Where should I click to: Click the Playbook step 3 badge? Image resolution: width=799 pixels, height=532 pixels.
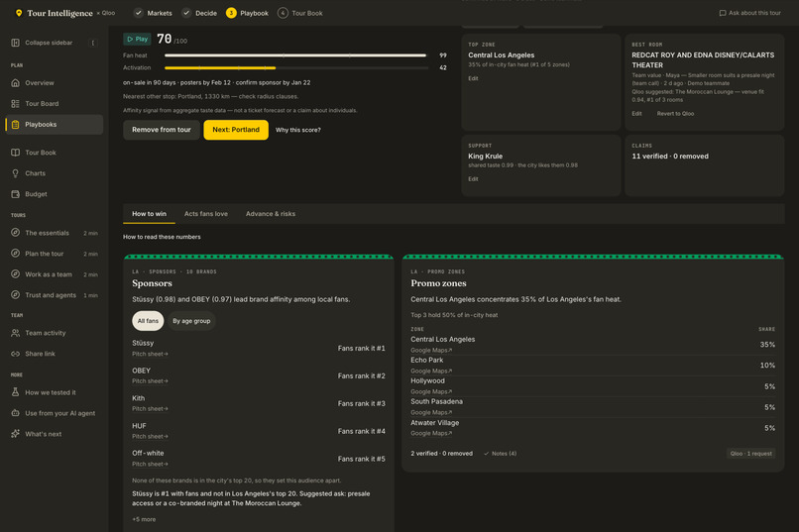231,13
